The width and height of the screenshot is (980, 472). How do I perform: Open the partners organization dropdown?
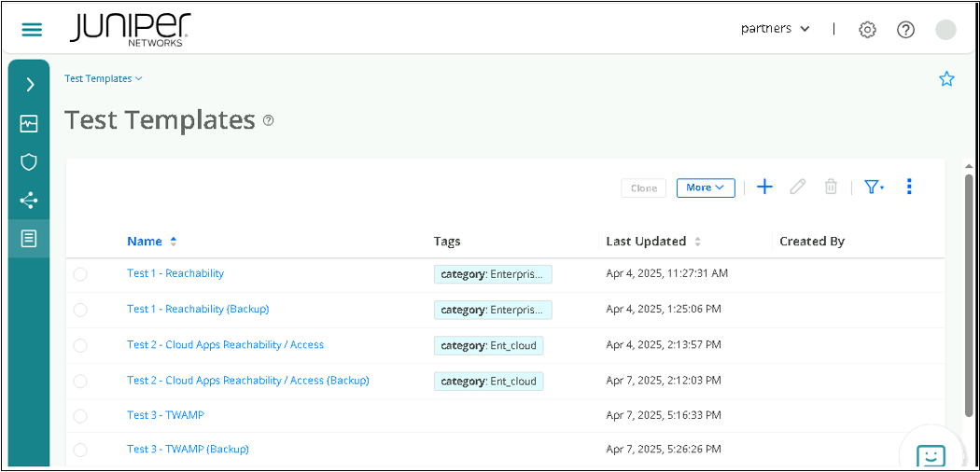(x=775, y=29)
